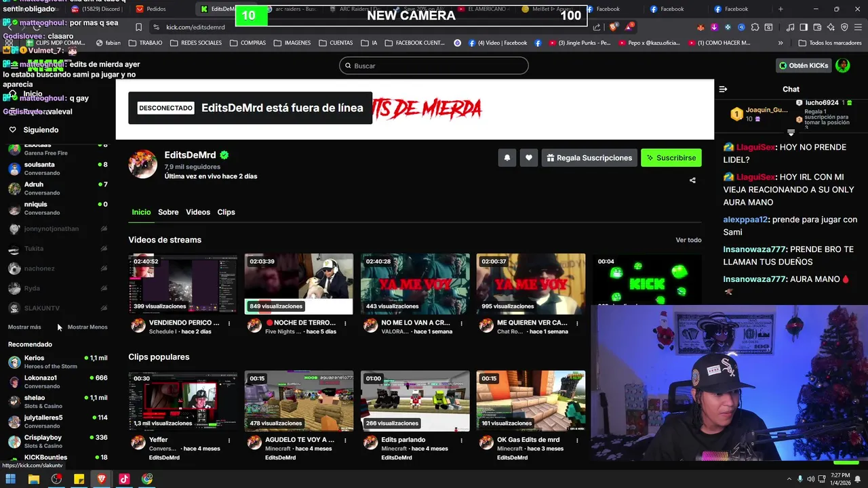This screenshot has width=868, height=488.
Task: Bookmark this page from the address bar icon
Action: click(x=138, y=27)
